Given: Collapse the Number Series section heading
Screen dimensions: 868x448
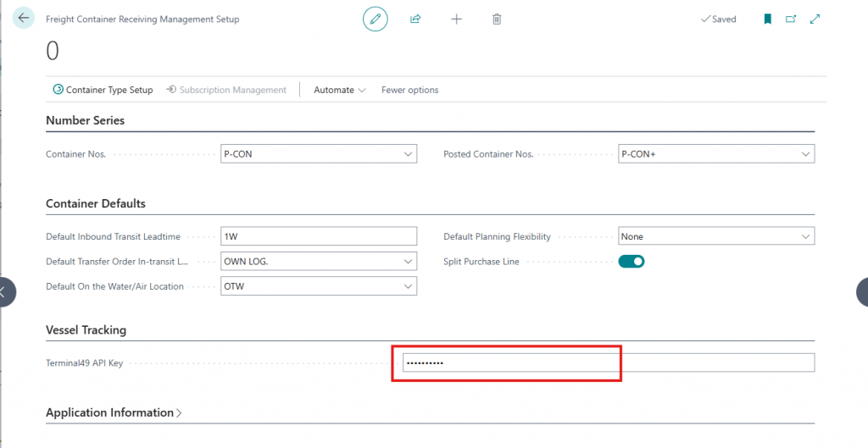Looking at the screenshot, I should (86, 120).
